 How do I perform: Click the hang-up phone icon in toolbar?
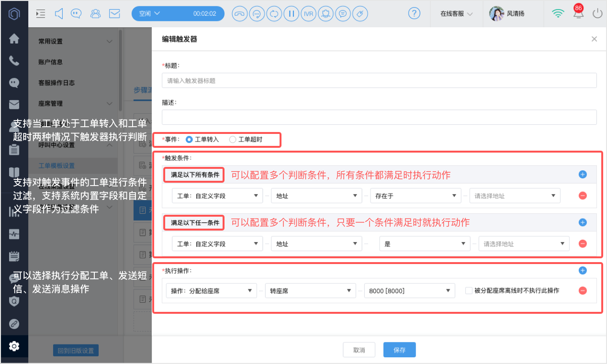coord(239,14)
